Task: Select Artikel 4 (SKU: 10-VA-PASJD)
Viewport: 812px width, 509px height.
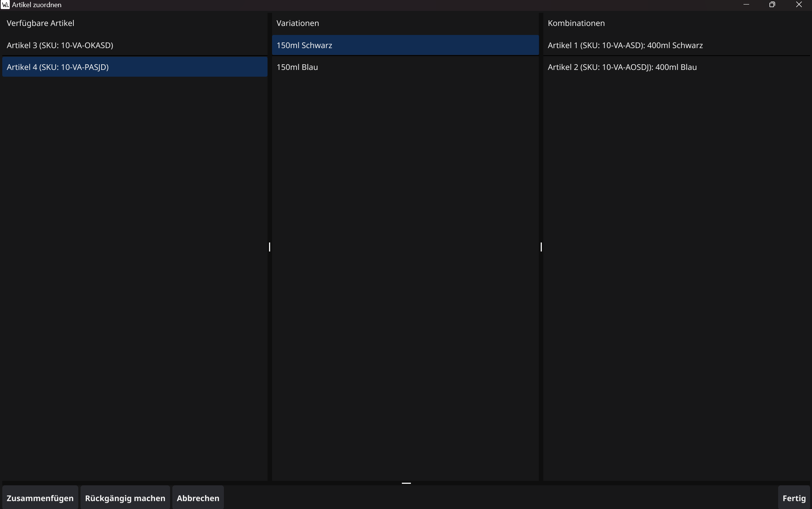Action: coord(135,67)
